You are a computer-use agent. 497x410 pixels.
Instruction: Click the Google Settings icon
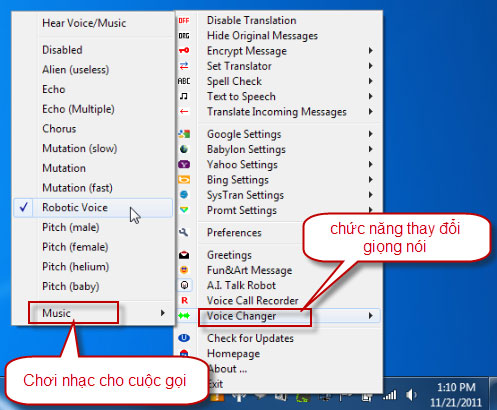[184, 134]
